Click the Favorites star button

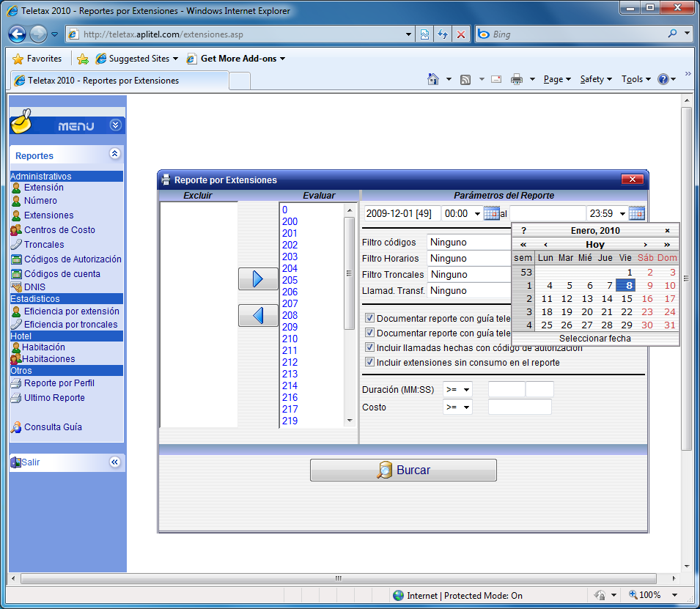point(37,59)
